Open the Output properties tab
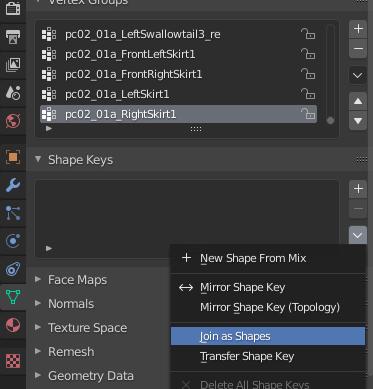The width and height of the screenshot is (373, 389). click(13, 37)
